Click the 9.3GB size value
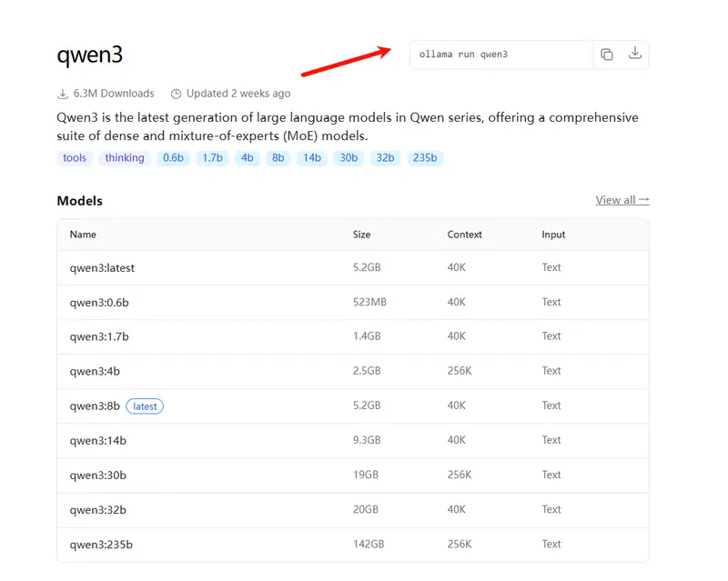Viewport: 728px width, 581px height. [367, 440]
